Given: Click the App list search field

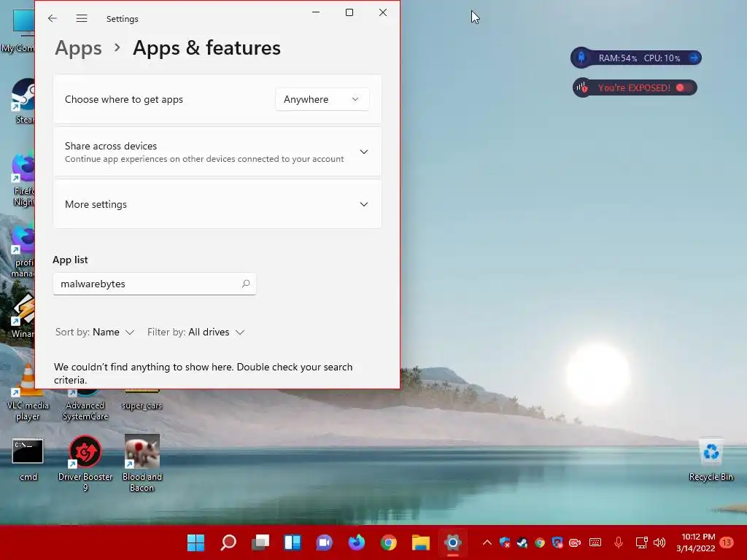Looking at the screenshot, I should pyautogui.click(x=155, y=284).
